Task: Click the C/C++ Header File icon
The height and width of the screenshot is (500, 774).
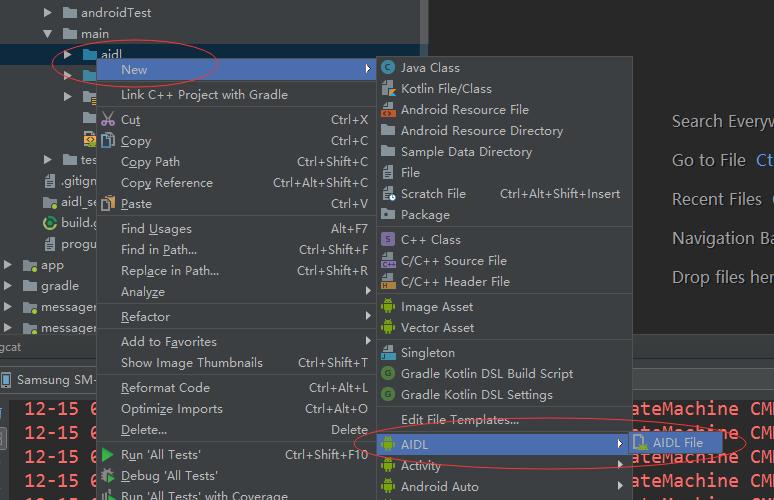Action: click(x=388, y=281)
